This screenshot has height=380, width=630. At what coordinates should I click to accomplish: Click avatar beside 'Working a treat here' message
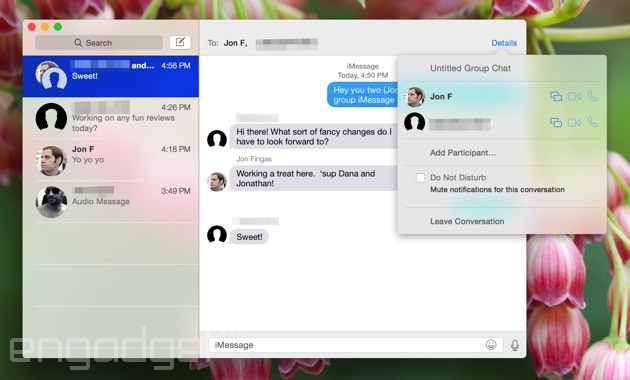[217, 182]
